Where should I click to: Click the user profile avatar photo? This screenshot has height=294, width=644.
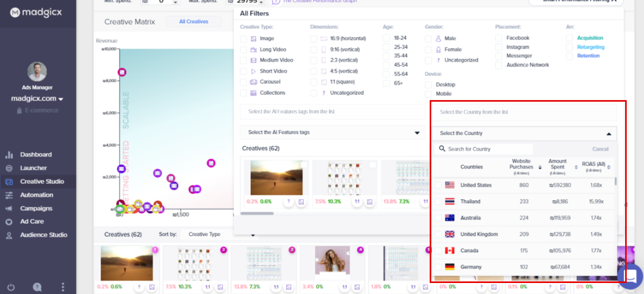37,72
